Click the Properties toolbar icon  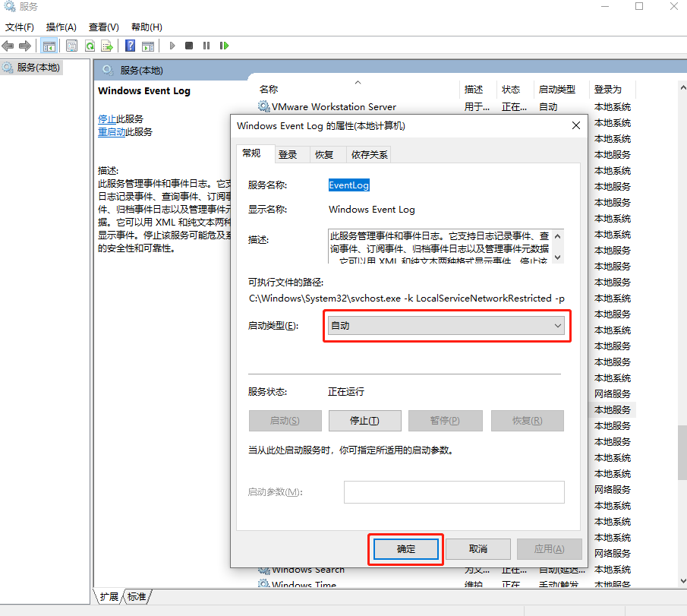70,45
